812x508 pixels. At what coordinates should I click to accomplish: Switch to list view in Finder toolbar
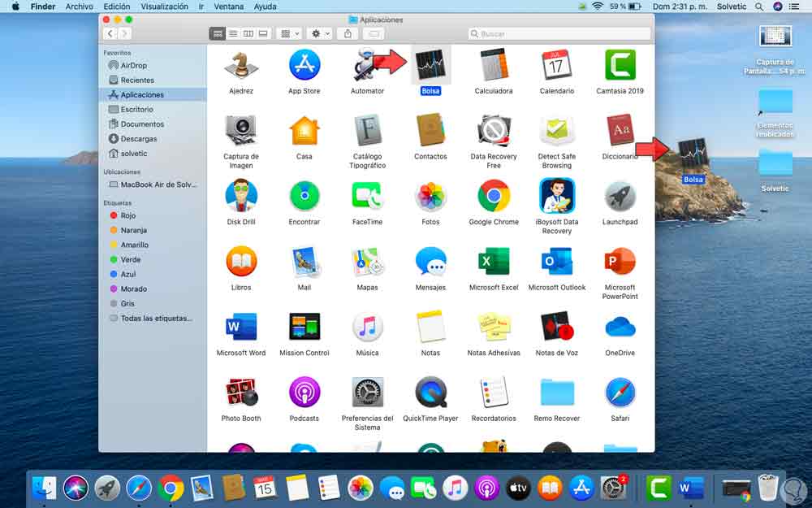tap(233, 33)
